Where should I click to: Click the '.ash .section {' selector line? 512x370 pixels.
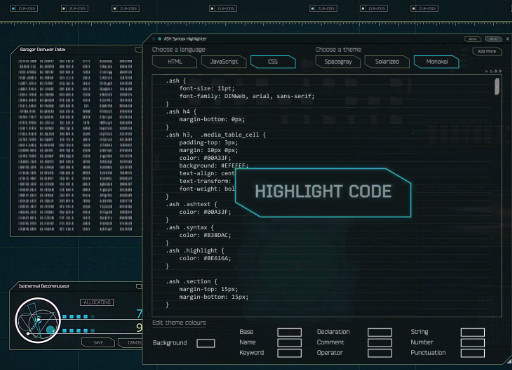pyautogui.click(x=191, y=282)
